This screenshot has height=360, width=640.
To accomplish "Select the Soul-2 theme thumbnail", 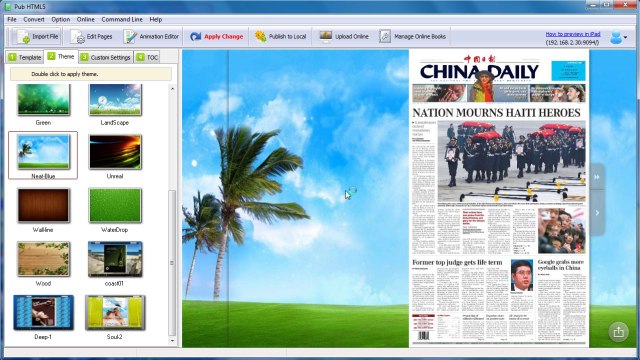I will coord(115,313).
